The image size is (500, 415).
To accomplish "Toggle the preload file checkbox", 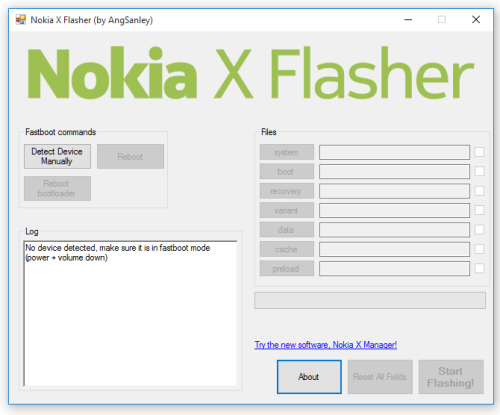I will (479, 268).
